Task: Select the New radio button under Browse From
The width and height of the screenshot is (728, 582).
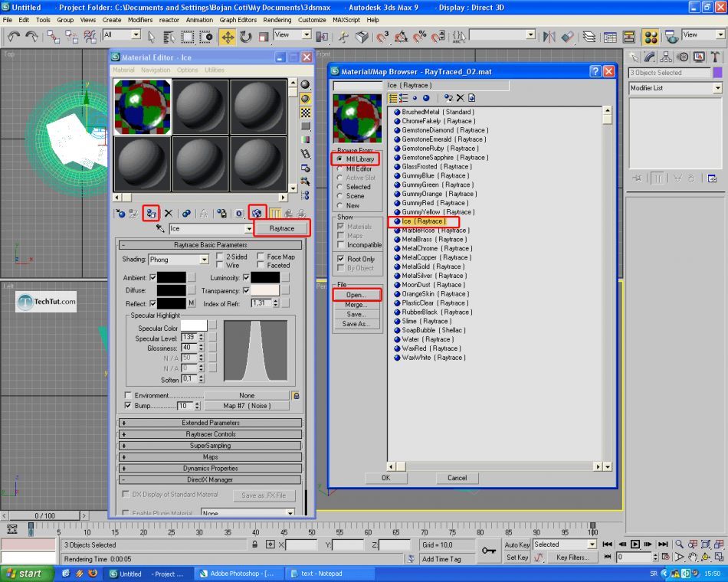Action: [x=339, y=205]
